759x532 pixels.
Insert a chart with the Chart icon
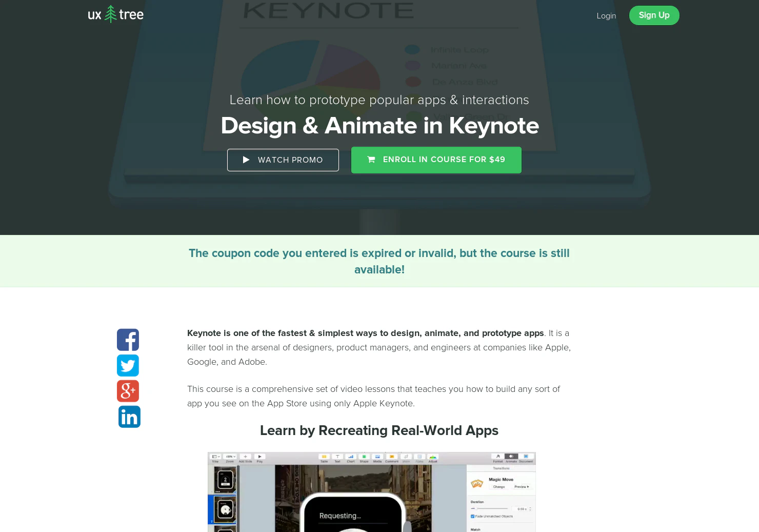350,456
